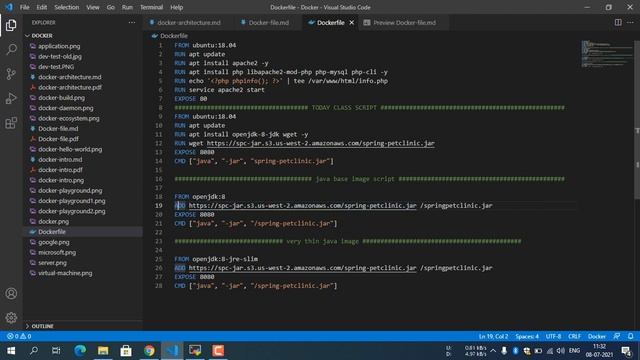Image resolution: width=640 pixels, height=360 pixels.
Task: Change encoding via UTF-8 status item
Action: pyautogui.click(x=553, y=336)
